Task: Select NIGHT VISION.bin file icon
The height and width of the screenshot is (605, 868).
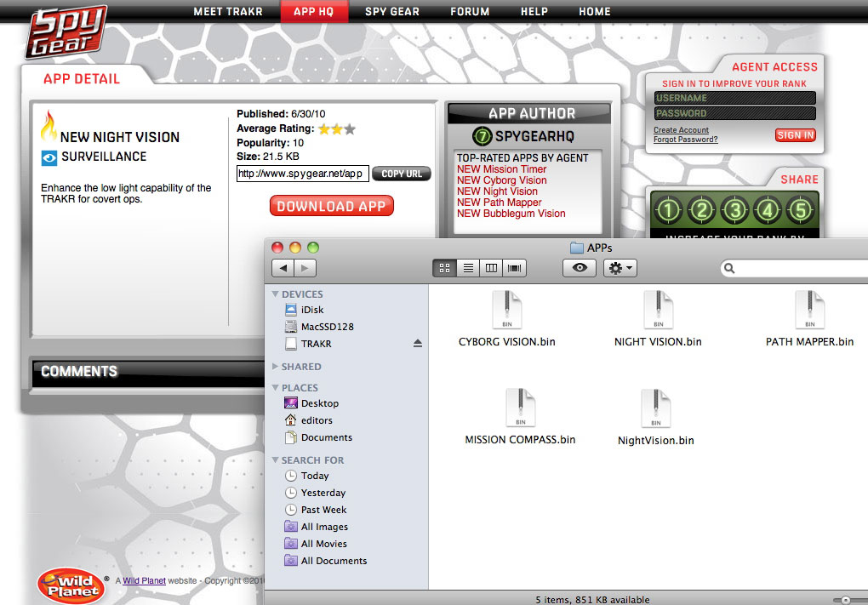Action: click(658, 310)
